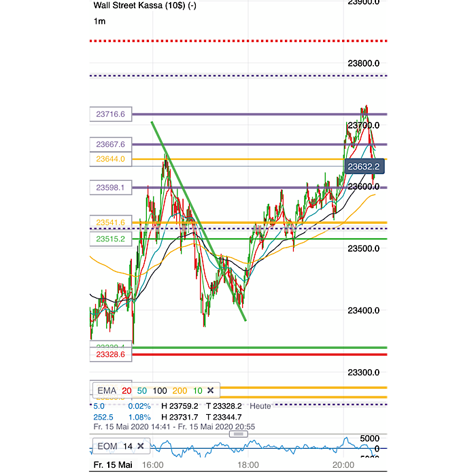Click the 23800.0 price axis label
The height and width of the screenshot is (476, 476).
pyautogui.click(x=363, y=63)
